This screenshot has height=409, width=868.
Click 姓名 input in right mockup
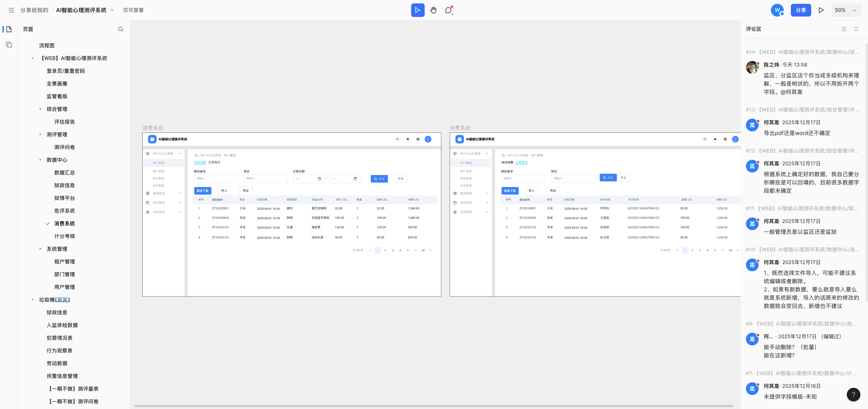click(573, 179)
